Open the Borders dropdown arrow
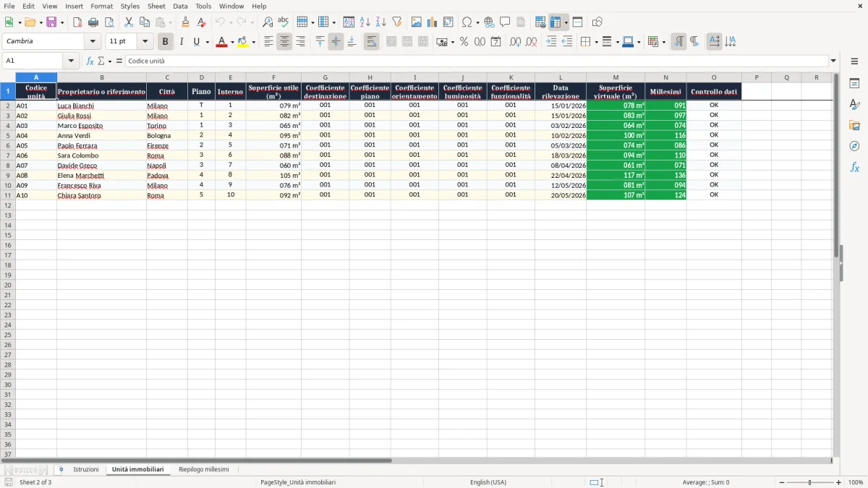868x488 pixels. point(595,42)
